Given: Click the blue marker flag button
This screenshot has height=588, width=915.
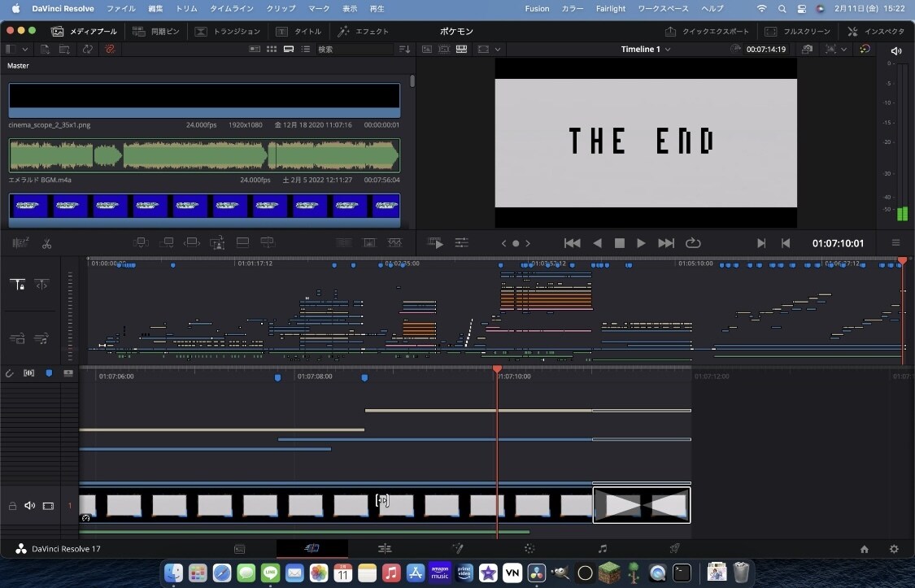Looking at the screenshot, I should click(x=49, y=373).
